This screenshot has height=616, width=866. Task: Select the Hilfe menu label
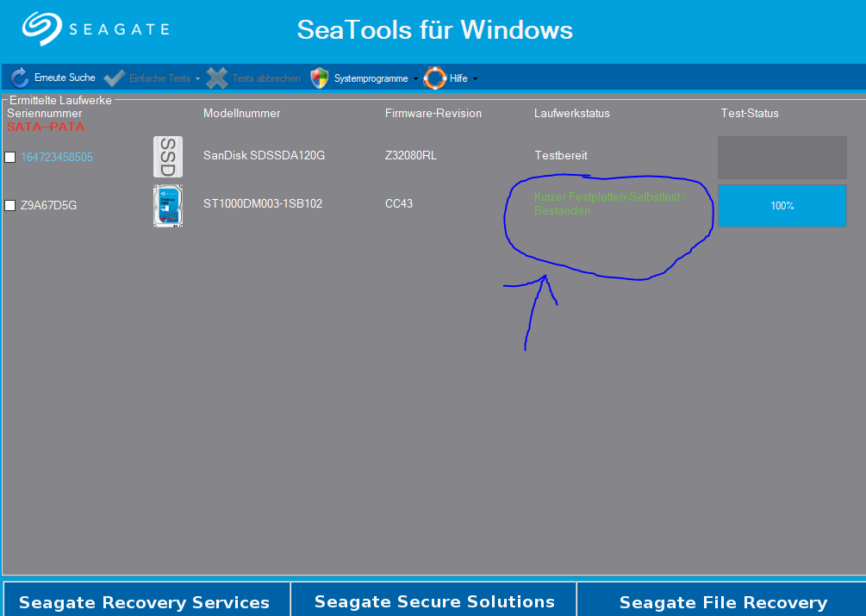[x=458, y=78]
